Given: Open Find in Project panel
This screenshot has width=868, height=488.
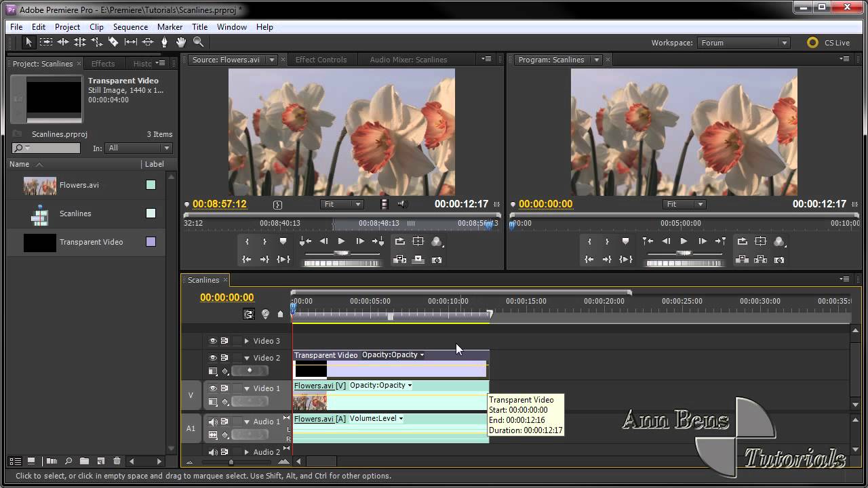Looking at the screenshot, I should (68, 462).
